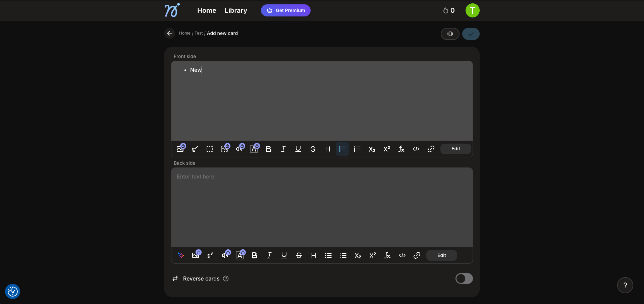This screenshot has height=304, width=644.
Task: Click the Get Premium button
Action: (285, 10)
